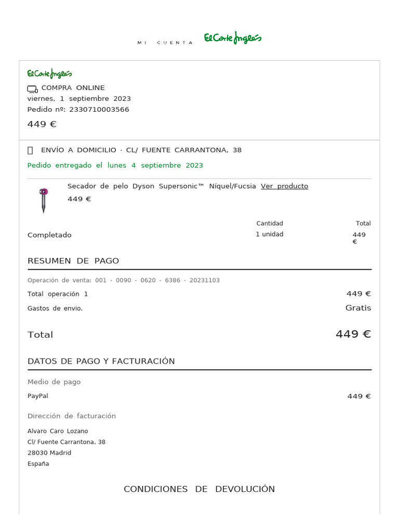Click the El Corte Inglés logo in the page header

click(232, 39)
